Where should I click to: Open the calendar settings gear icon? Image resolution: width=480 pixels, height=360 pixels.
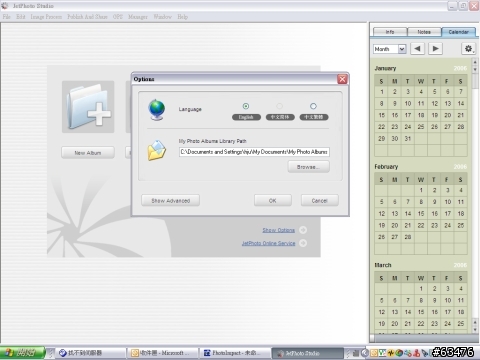click(x=468, y=49)
